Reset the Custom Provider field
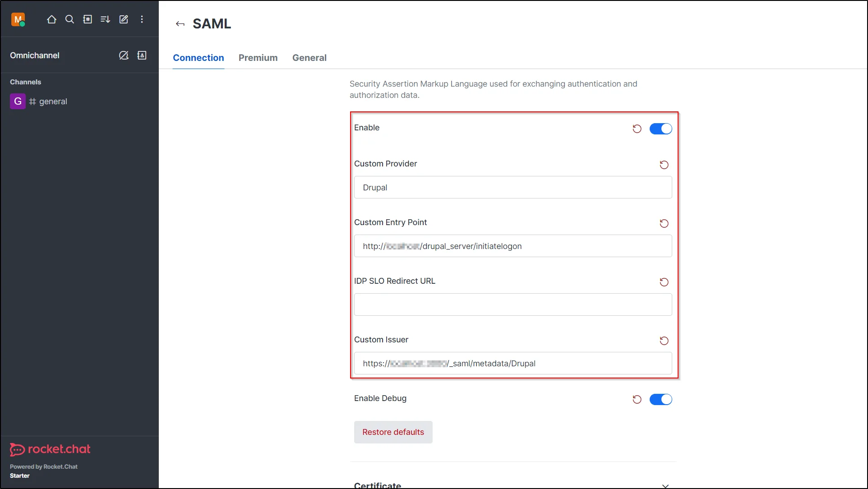The image size is (868, 489). click(x=664, y=165)
